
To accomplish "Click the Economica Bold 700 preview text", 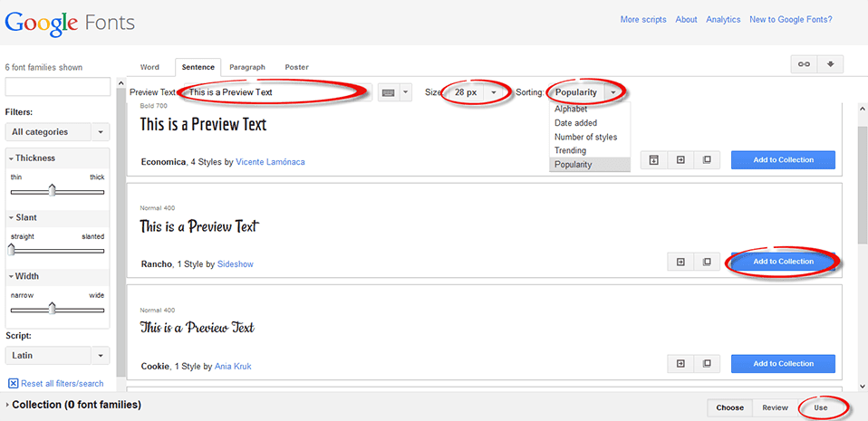I will tap(203, 124).
